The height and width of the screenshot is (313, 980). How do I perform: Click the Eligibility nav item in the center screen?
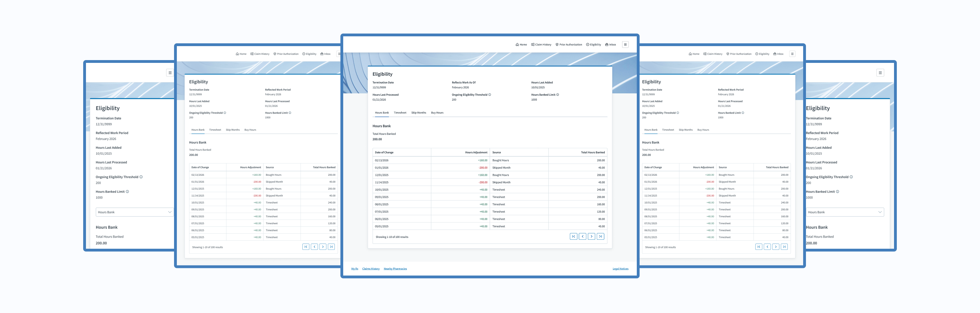(x=593, y=45)
